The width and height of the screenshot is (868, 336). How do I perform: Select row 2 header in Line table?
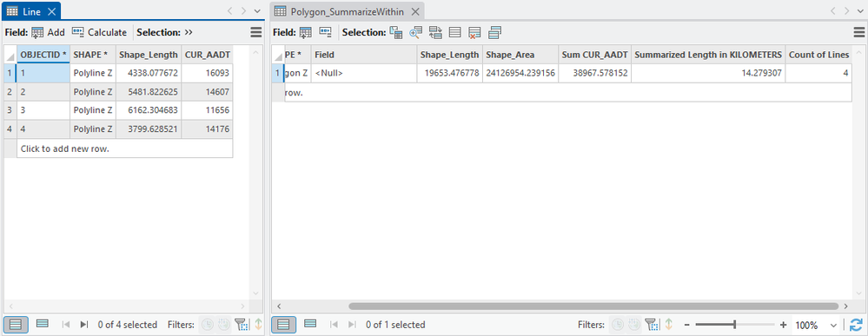pyautogui.click(x=10, y=92)
